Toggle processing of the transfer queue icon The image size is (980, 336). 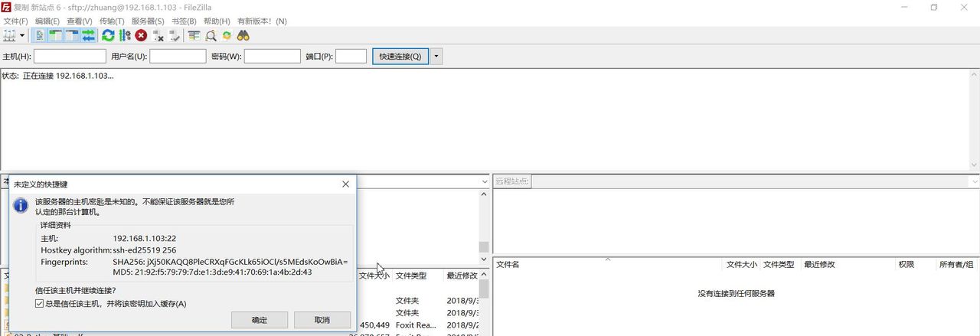coord(124,35)
